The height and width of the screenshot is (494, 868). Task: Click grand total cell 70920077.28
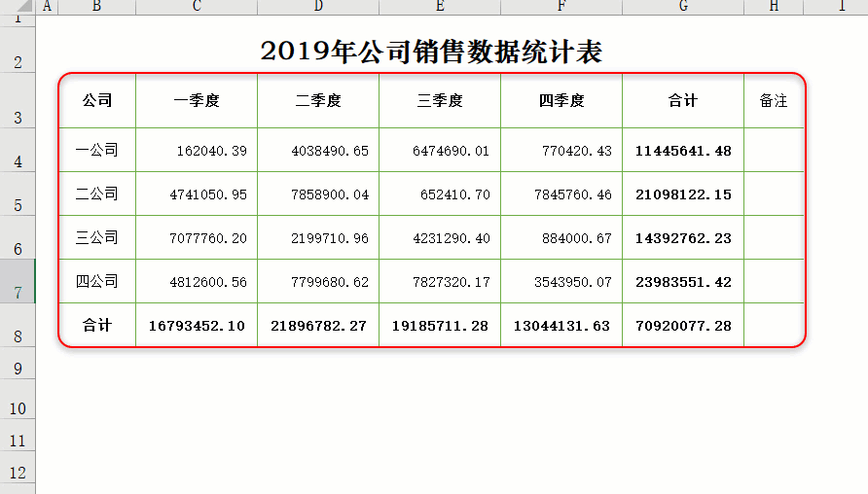[683, 325]
